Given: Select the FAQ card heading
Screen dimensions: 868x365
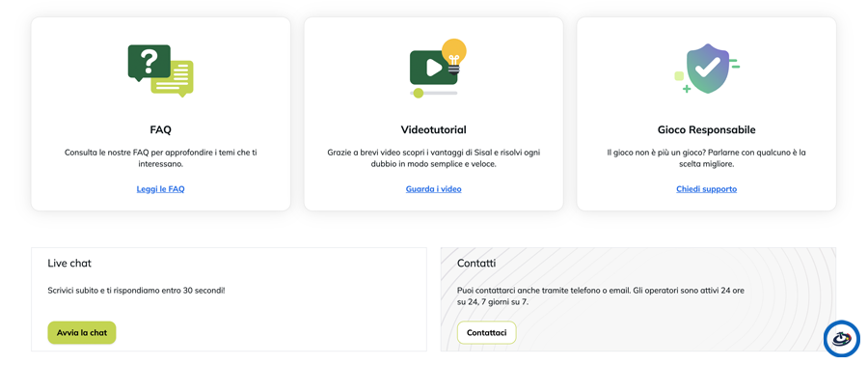Looking at the screenshot, I should coord(160,130).
